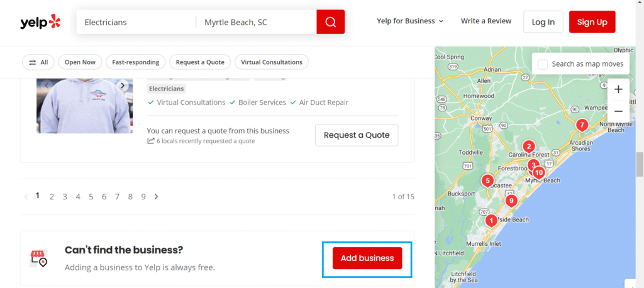Open results page 2
644x288 pixels.
coord(52,197)
